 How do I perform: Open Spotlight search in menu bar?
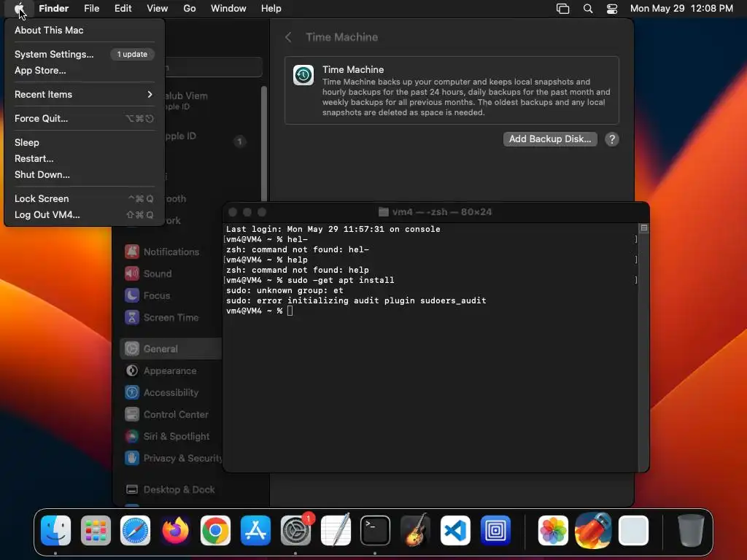(x=588, y=9)
